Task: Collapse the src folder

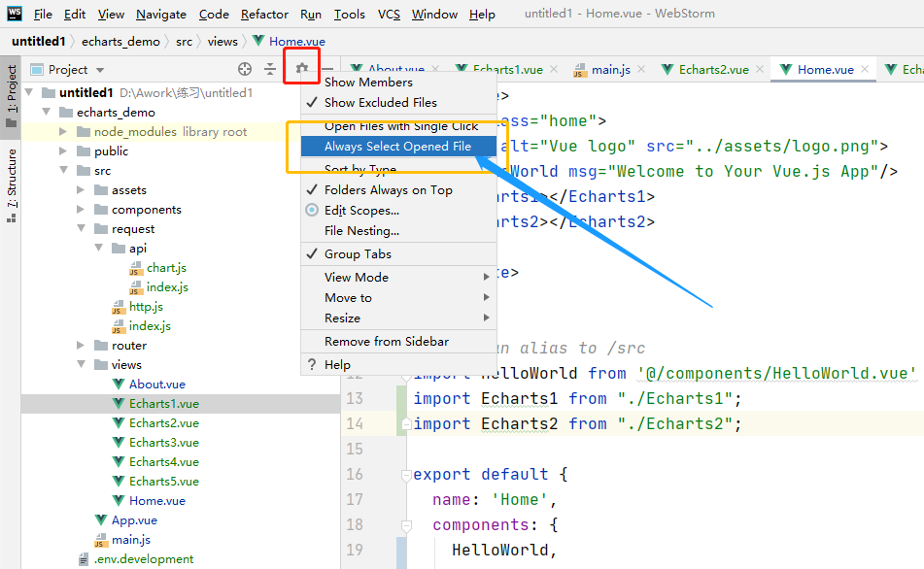Action: (x=64, y=170)
